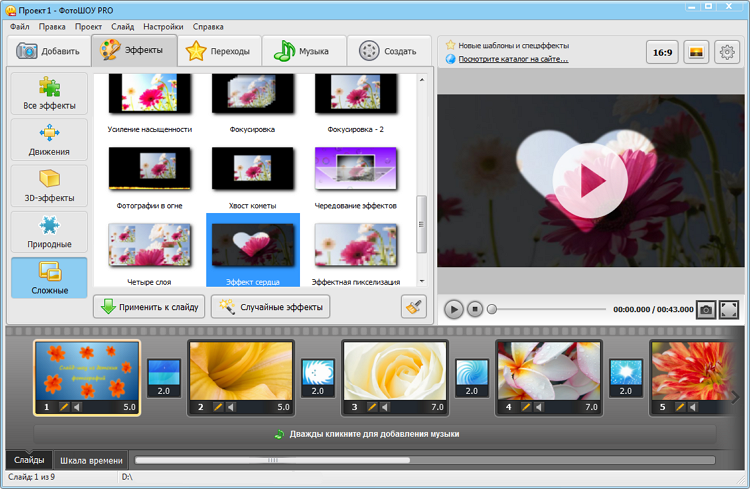Select the Сложные effects category
This screenshot has height=489, width=750.
[49, 278]
